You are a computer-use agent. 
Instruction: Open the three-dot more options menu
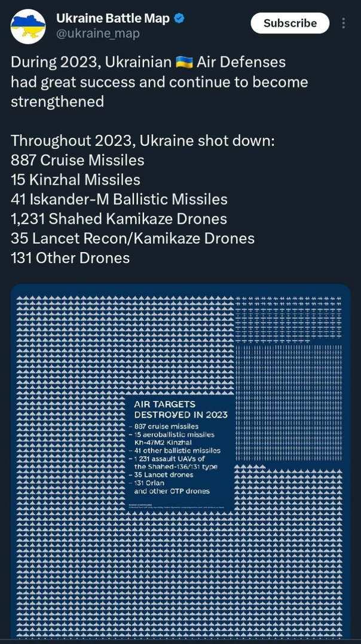click(x=343, y=23)
